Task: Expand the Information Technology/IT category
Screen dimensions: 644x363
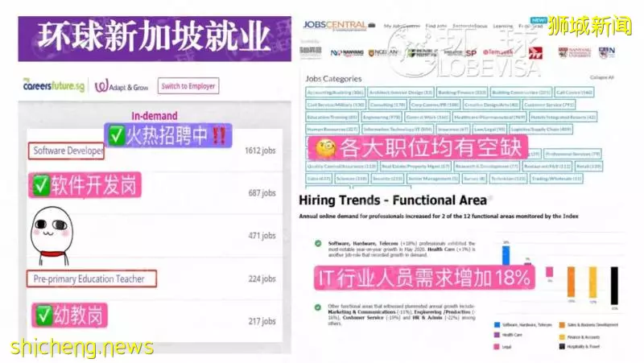Action: coord(398,130)
